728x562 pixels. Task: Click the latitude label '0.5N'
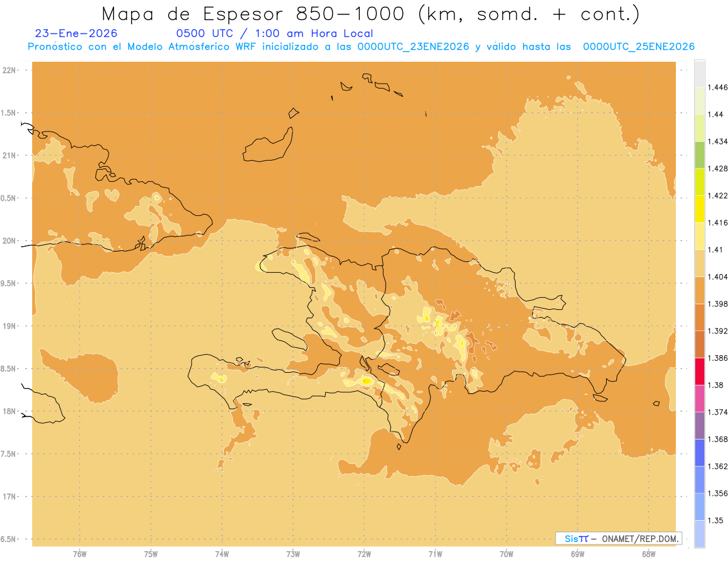(x=8, y=198)
